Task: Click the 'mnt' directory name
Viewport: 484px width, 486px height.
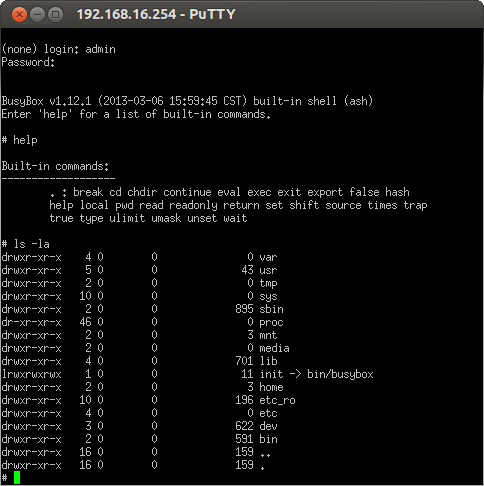Action: 268,335
